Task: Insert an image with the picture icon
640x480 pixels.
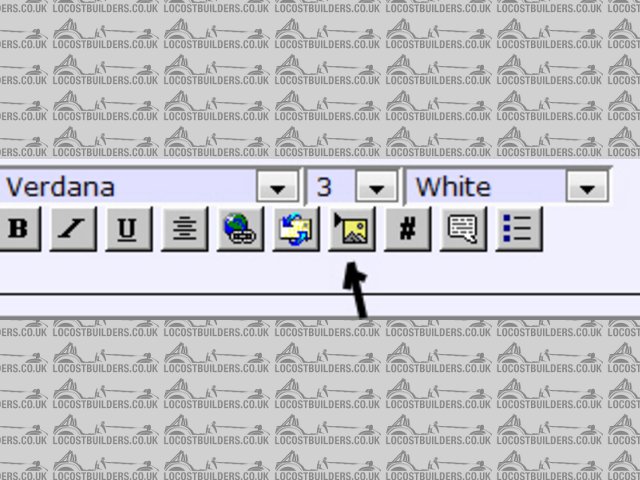Action: tap(351, 229)
